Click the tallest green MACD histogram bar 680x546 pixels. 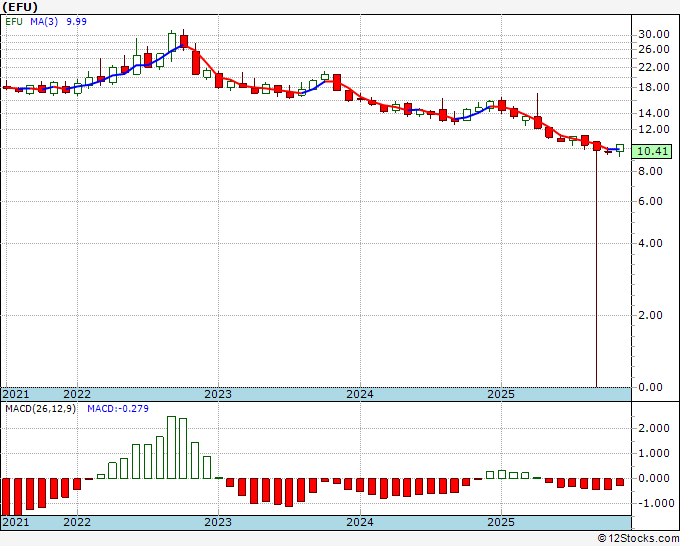click(171, 448)
